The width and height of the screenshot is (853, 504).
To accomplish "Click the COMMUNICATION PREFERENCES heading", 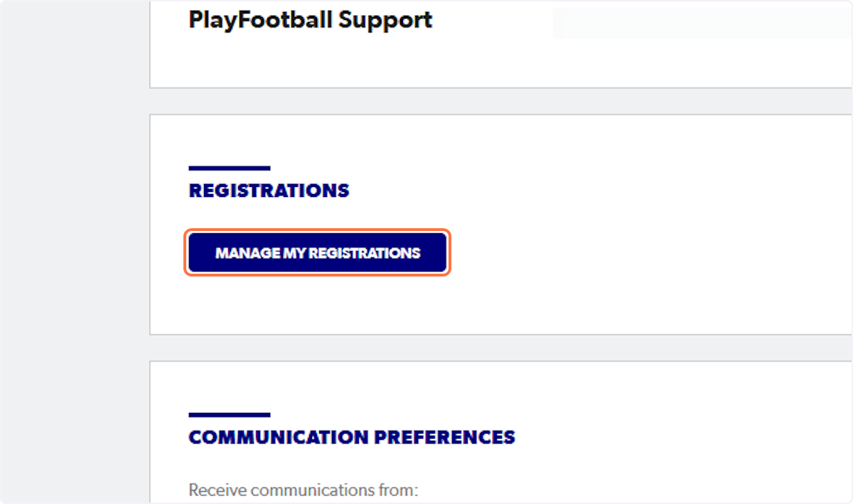I will (x=351, y=437).
